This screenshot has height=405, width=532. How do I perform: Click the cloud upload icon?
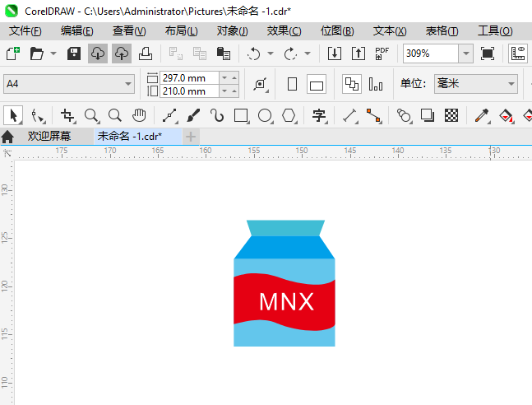pos(122,54)
